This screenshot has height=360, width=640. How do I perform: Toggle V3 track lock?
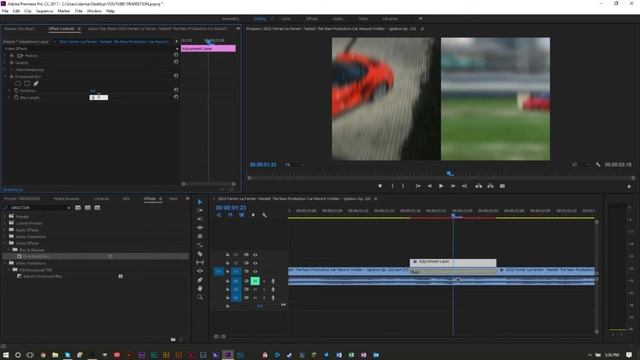227,255
